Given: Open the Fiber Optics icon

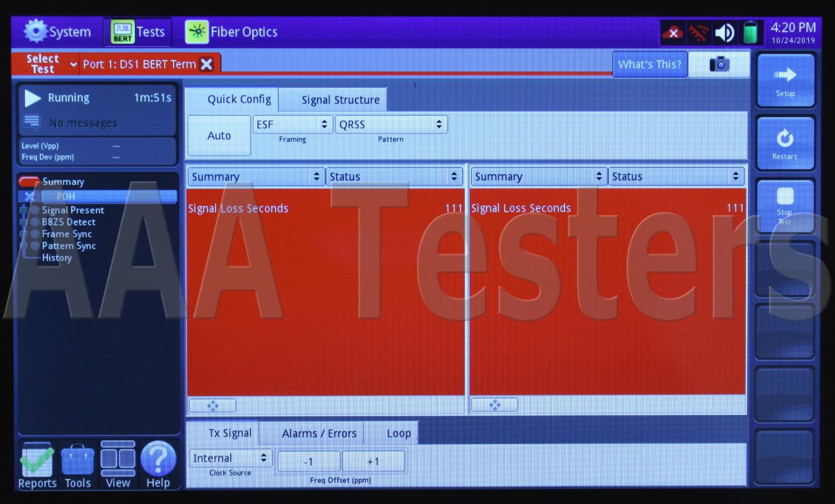Looking at the screenshot, I should tap(197, 32).
